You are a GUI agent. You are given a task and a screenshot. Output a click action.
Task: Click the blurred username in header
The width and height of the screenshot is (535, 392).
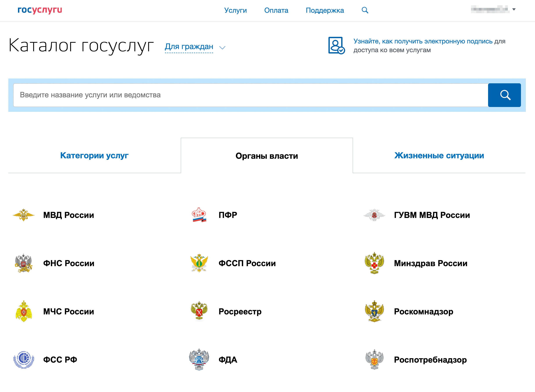pos(490,9)
